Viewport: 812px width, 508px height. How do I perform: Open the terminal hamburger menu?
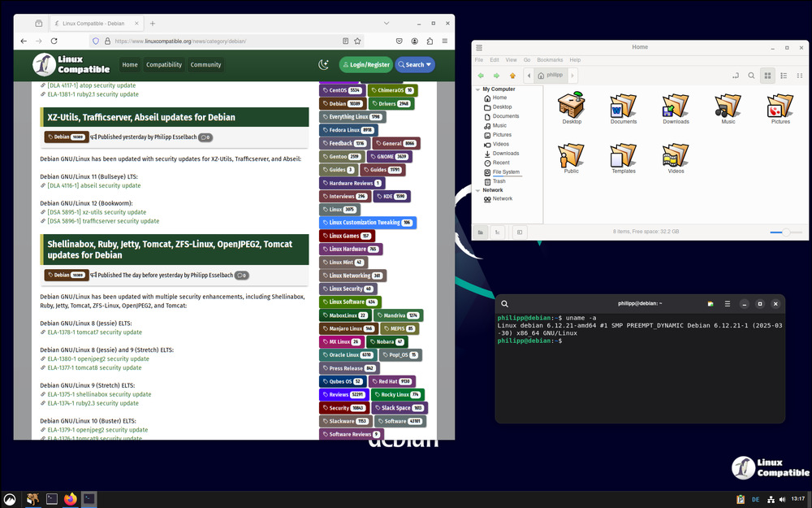727,303
